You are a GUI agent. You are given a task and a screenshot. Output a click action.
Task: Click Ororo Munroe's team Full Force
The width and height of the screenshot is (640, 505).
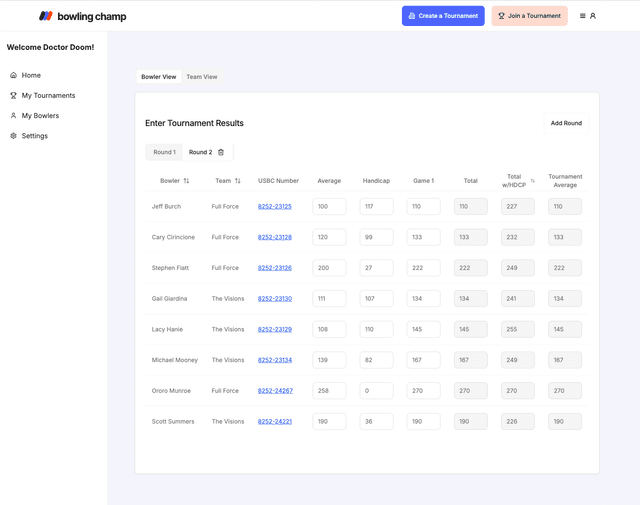pyautogui.click(x=225, y=391)
